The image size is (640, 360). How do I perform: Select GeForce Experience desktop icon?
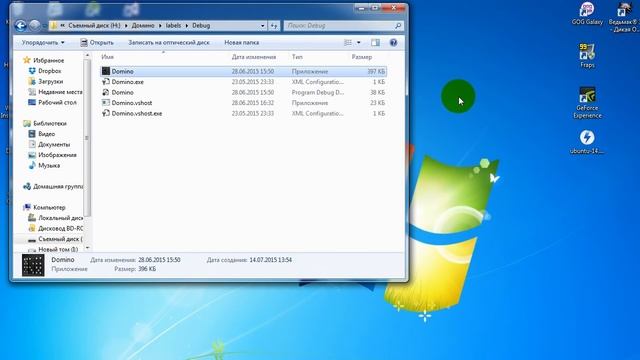[x=587, y=102]
